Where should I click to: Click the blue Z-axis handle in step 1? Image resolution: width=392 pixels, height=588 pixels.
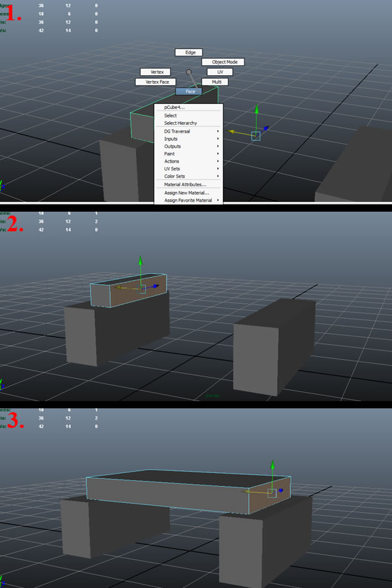[x=266, y=128]
